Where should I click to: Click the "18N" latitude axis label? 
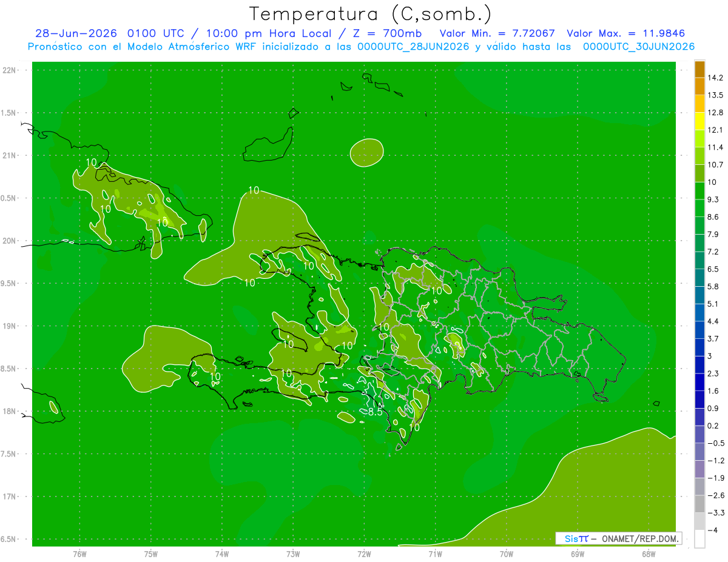[10, 412]
